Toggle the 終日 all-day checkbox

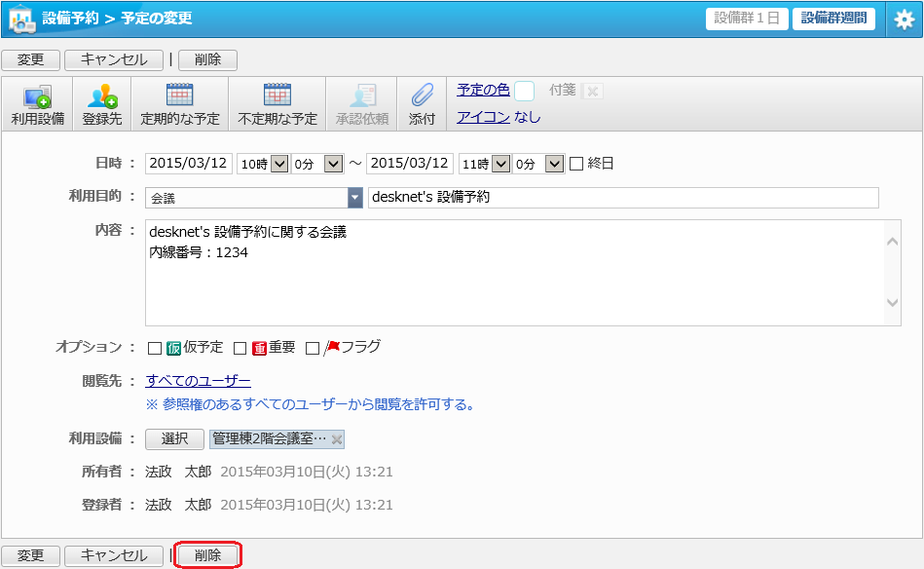[576, 164]
